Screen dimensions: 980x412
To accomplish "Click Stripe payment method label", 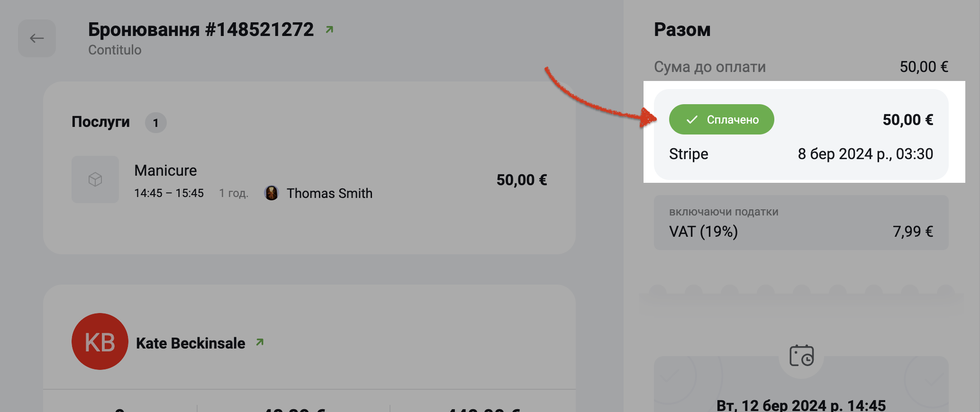I will tap(689, 154).
